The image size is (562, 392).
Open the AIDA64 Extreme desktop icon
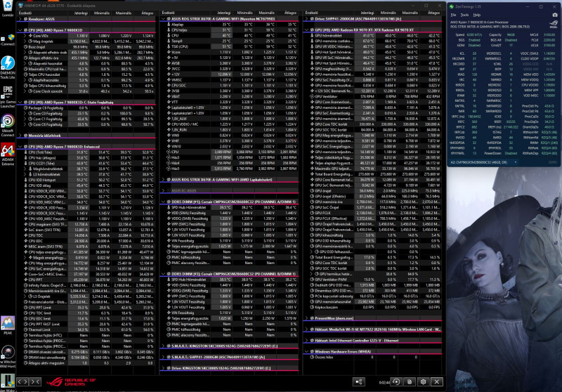pyautogui.click(x=8, y=155)
